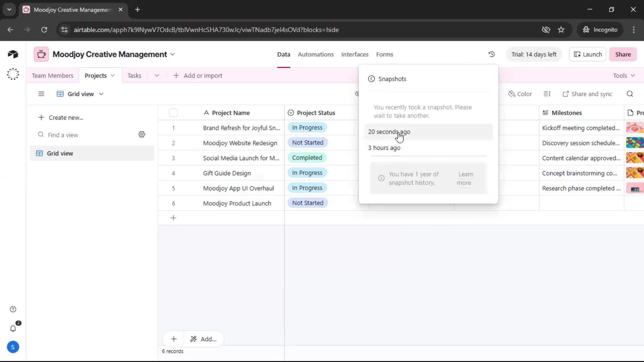Click the In Progress status on Brand Refresh row

click(x=307, y=127)
